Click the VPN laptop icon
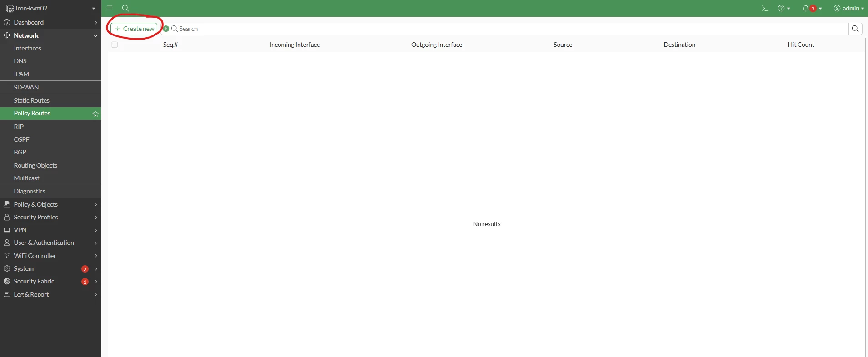868x357 pixels. click(7, 230)
